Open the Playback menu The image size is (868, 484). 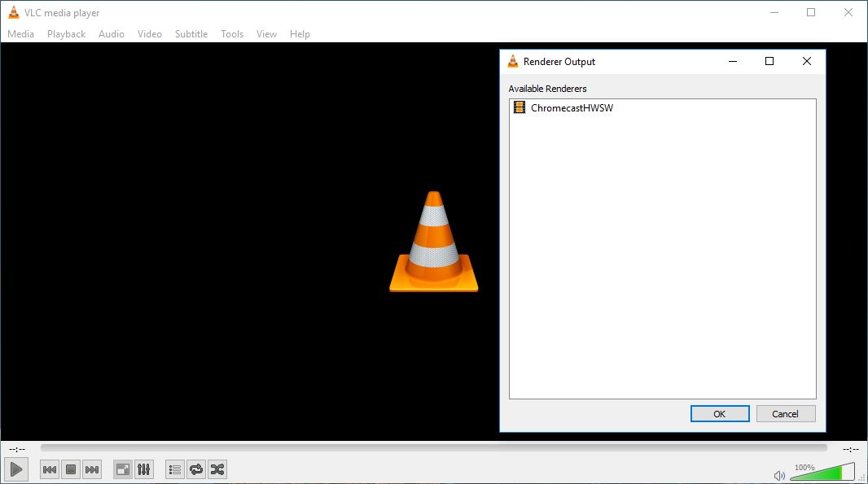click(66, 34)
